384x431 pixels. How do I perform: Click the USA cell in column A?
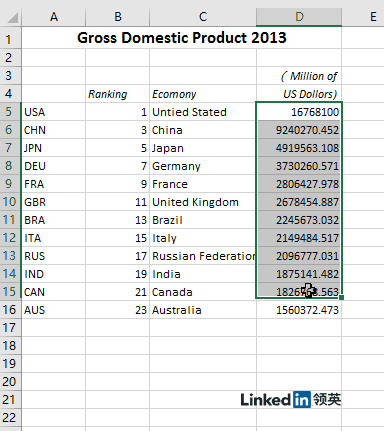point(54,112)
